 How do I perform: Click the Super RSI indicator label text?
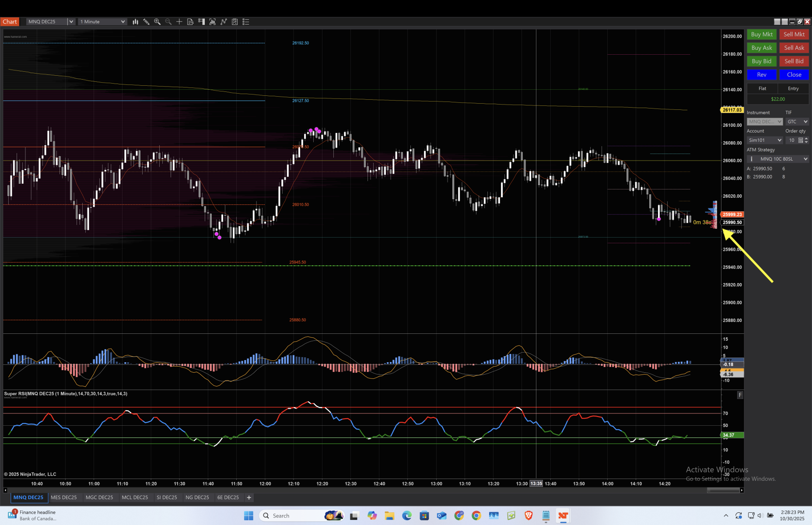click(66, 394)
